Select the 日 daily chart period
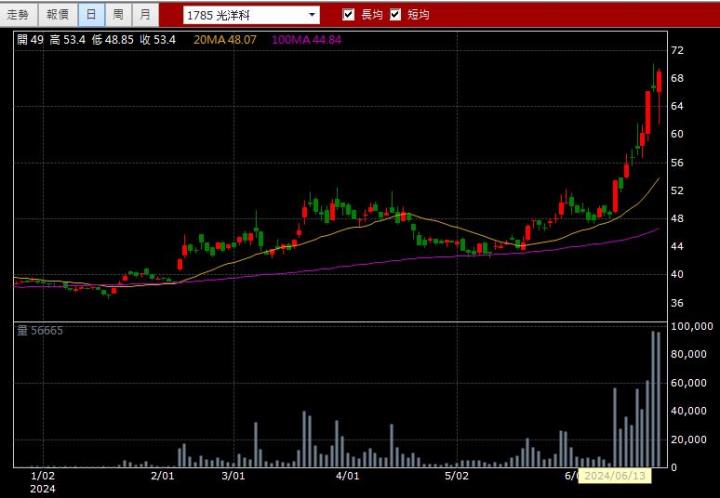720x498 pixels. coord(91,14)
